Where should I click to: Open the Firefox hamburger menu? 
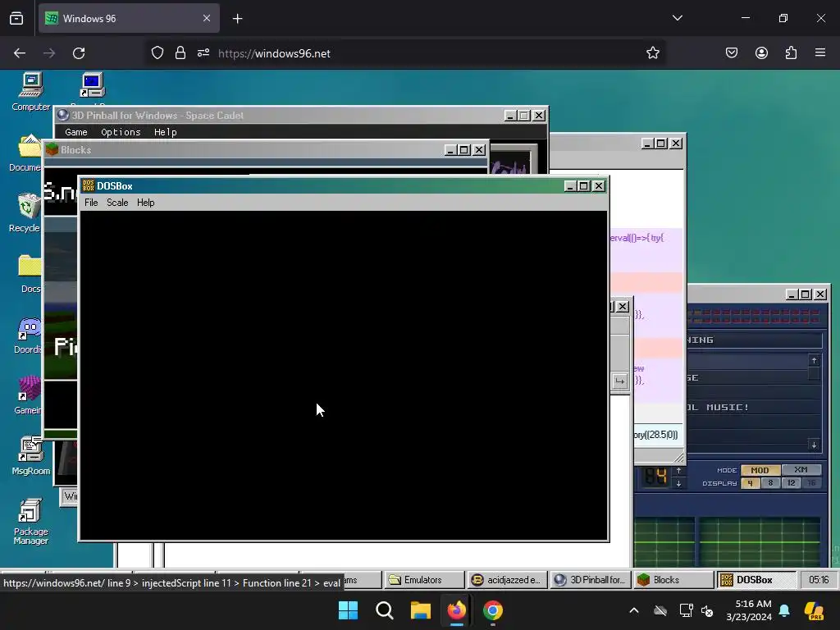point(820,52)
